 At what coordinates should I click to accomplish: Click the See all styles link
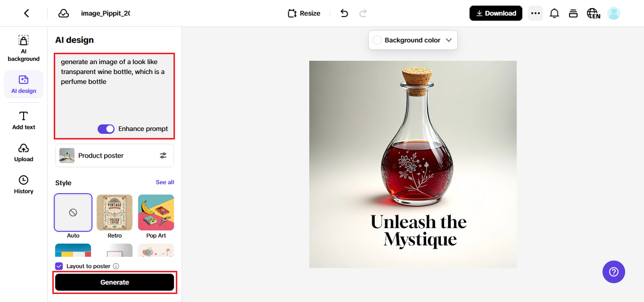165,182
